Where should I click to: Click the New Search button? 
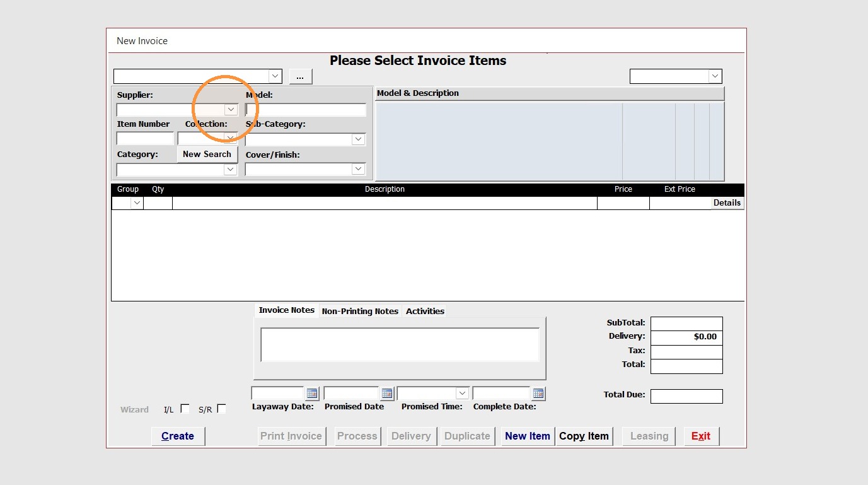(207, 154)
